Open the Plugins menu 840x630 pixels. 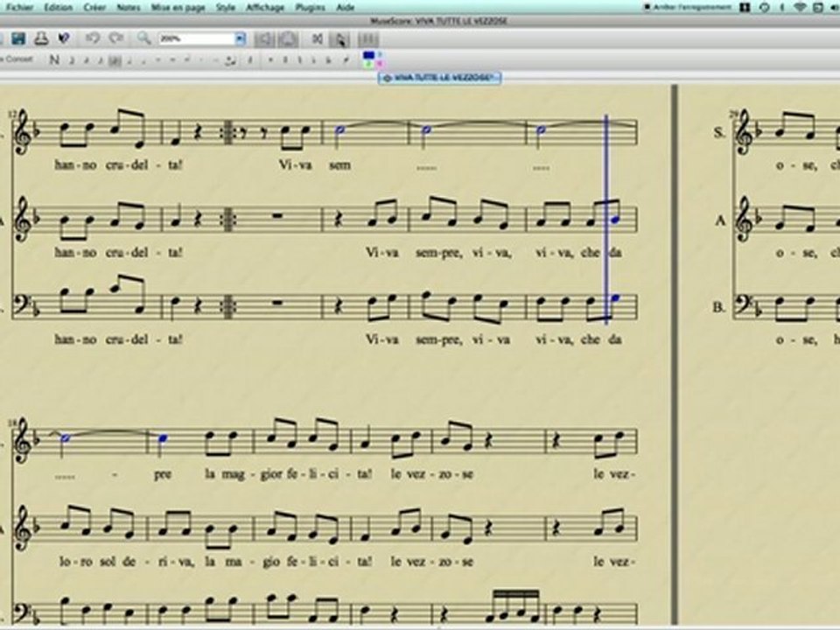pos(310,7)
